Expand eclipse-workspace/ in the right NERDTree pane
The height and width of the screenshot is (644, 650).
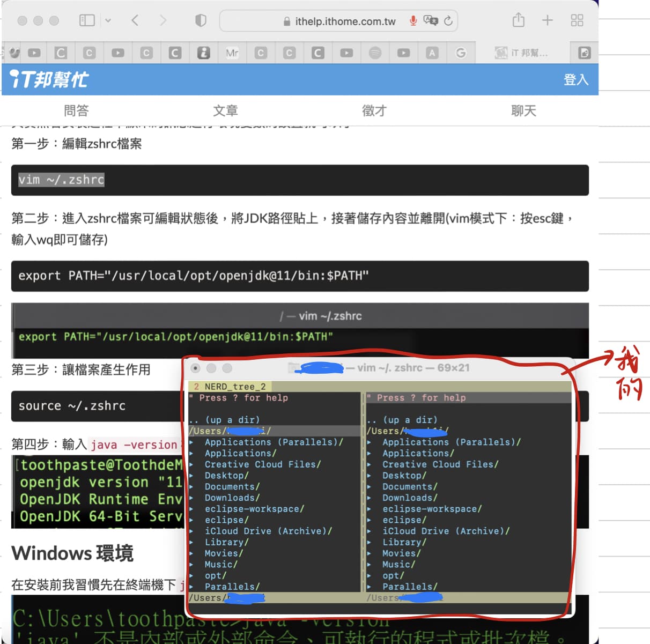coord(432,508)
